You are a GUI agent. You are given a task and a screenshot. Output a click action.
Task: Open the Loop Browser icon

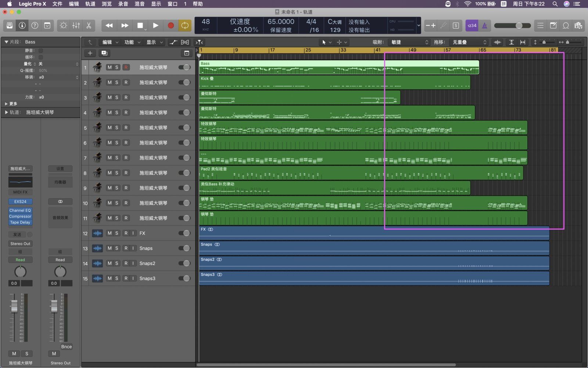pyautogui.click(x=566, y=25)
